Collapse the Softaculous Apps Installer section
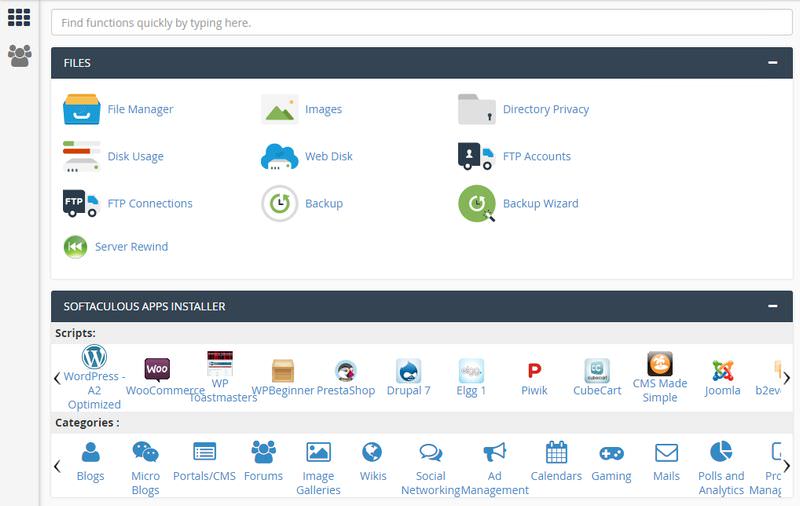The image size is (800, 506). (x=772, y=306)
